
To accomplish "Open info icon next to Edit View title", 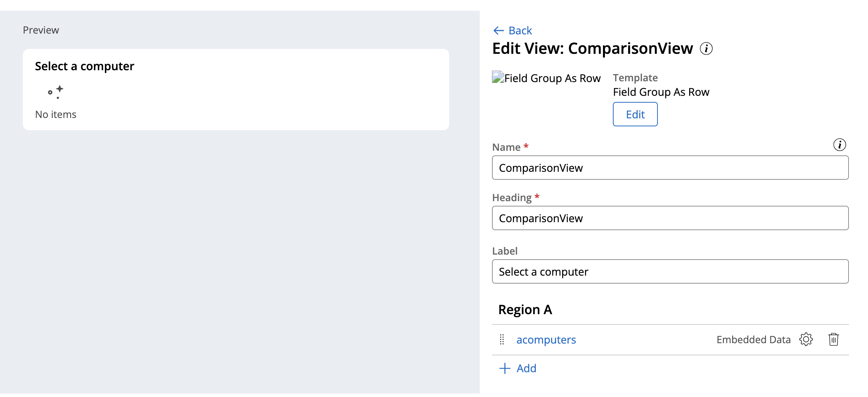I will coord(706,49).
